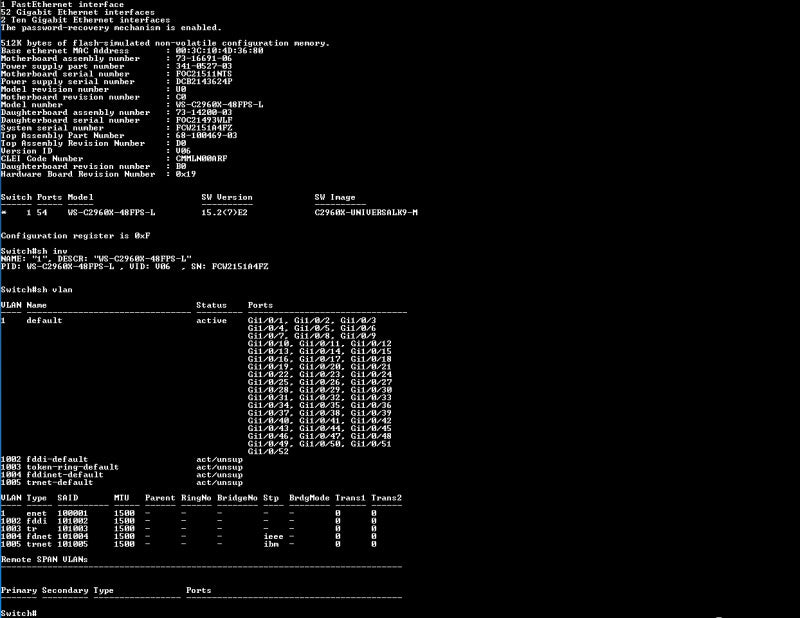The image size is (800, 618).
Task: Click the 'active' status of VLAN 1
Action: click(211, 320)
